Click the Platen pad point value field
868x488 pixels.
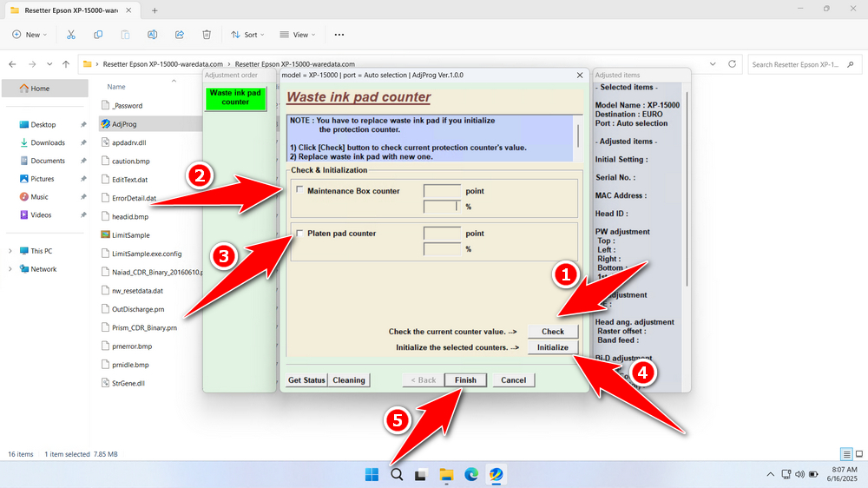coord(442,234)
